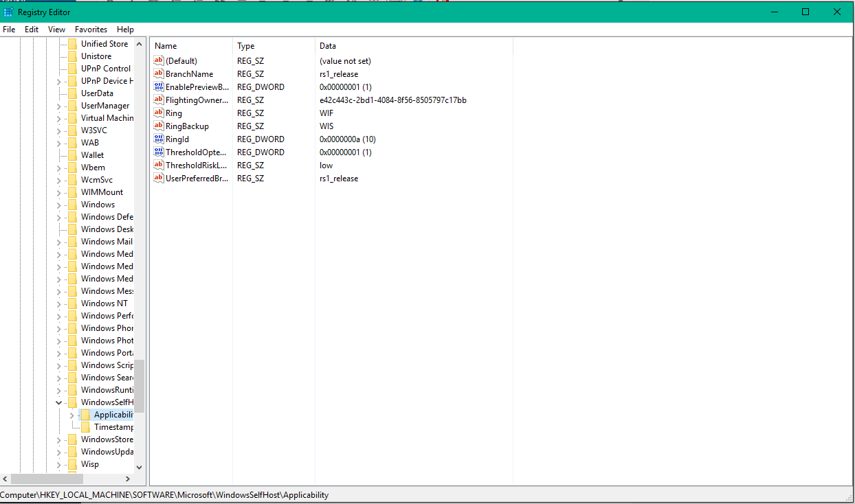Collapse the WindowsSelfHost key
The image size is (855, 504).
click(x=59, y=402)
